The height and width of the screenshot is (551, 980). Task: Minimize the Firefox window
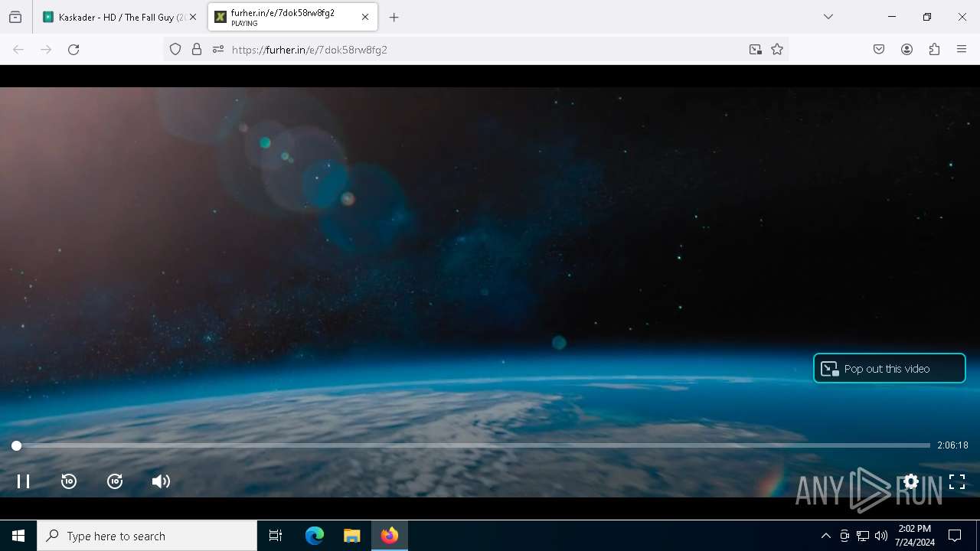tap(892, 17)
